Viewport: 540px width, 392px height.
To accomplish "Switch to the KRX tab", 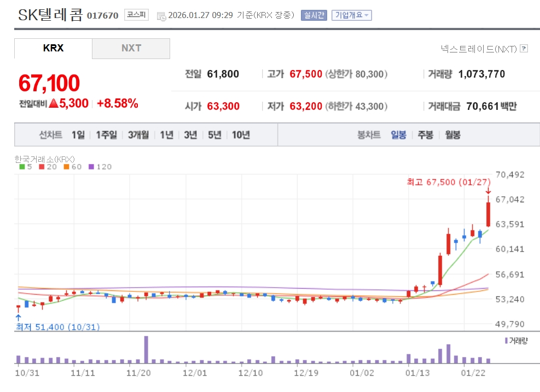I will click(53, 48).
